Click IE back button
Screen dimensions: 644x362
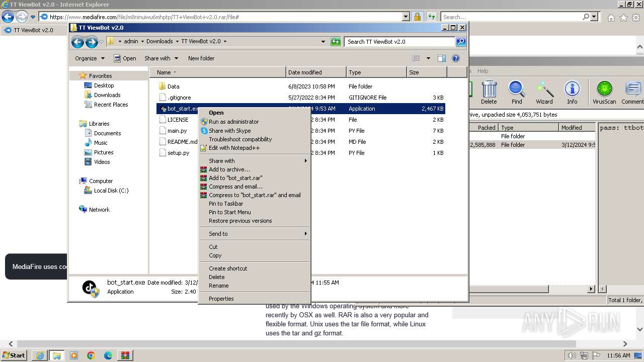pyautogui.click(x=8, y=17)
